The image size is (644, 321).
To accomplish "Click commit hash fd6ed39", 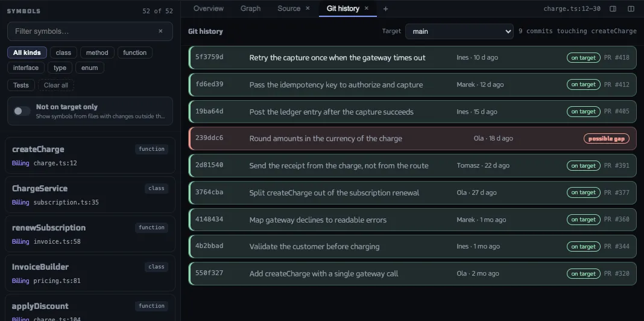I will (x=209, y=84).
